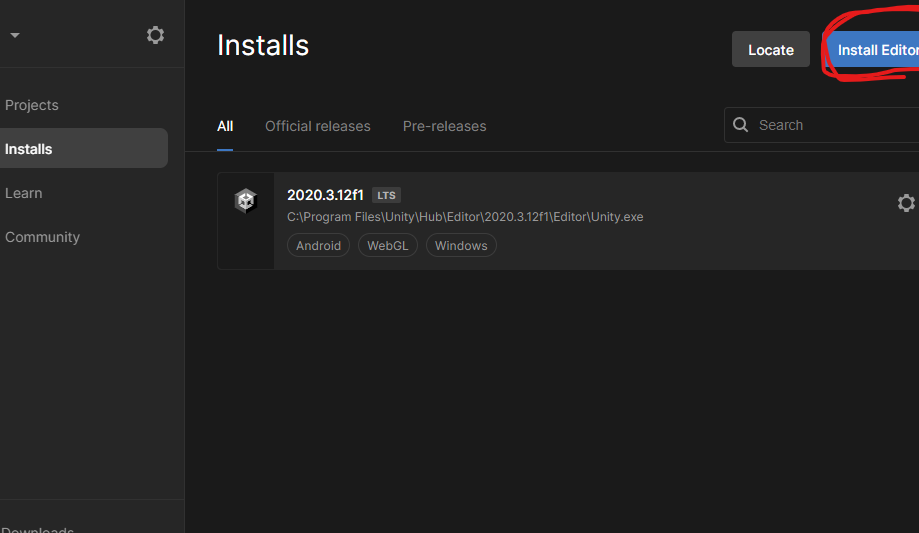The width and height of the screenshot is (919, 533).
Task: Select Installs in the sidebar
Action: point(84,148)
